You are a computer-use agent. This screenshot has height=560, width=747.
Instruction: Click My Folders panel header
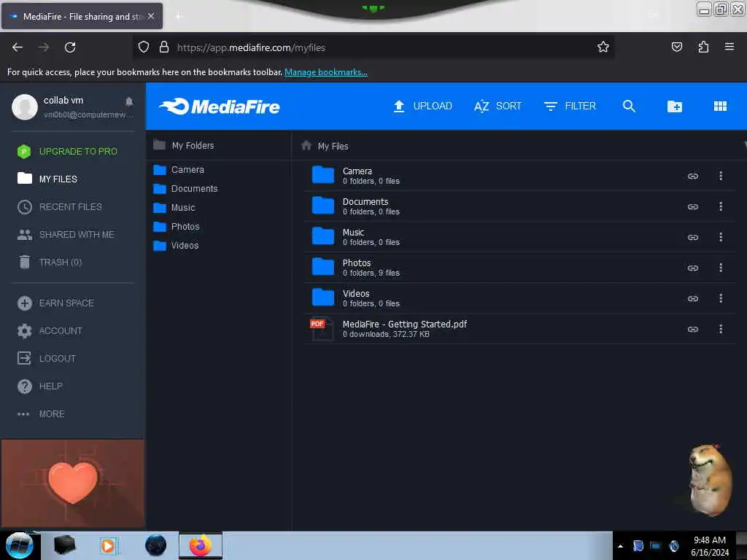[x=183, y=145]
